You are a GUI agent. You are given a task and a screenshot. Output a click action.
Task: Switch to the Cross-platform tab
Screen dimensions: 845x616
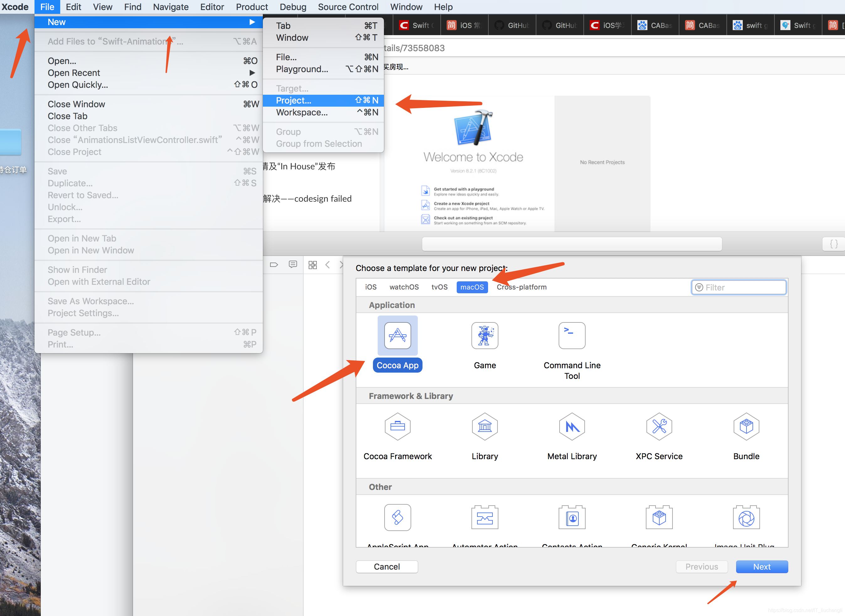(521, 287)
